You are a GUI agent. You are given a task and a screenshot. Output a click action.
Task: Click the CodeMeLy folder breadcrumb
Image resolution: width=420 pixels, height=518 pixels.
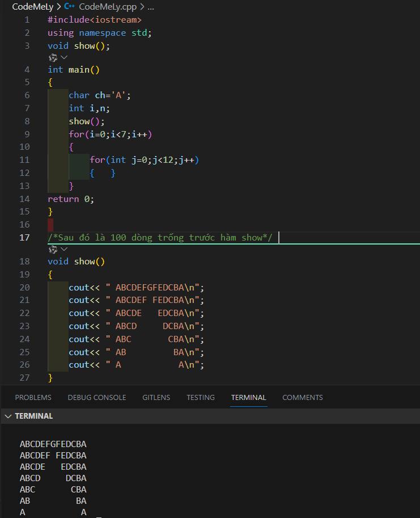pyautogui.click(x=33, y=7)
